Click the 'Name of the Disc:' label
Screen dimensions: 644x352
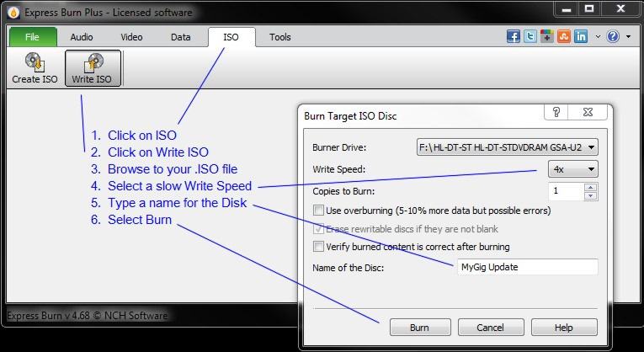349,268
